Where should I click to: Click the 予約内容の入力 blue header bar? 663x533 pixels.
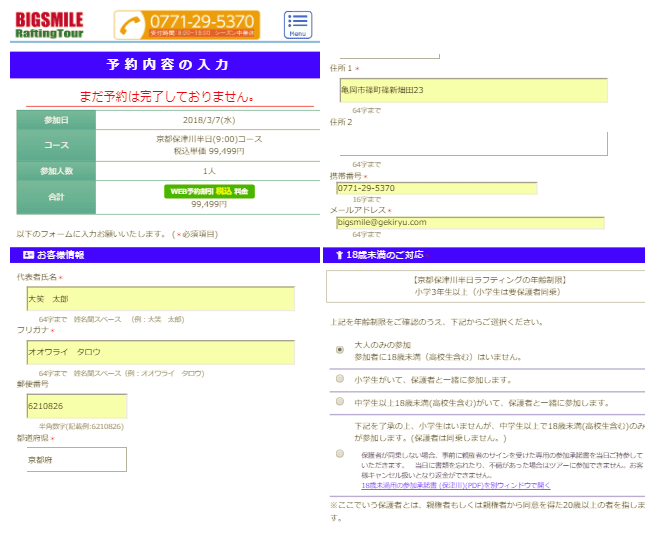[168, 65]
